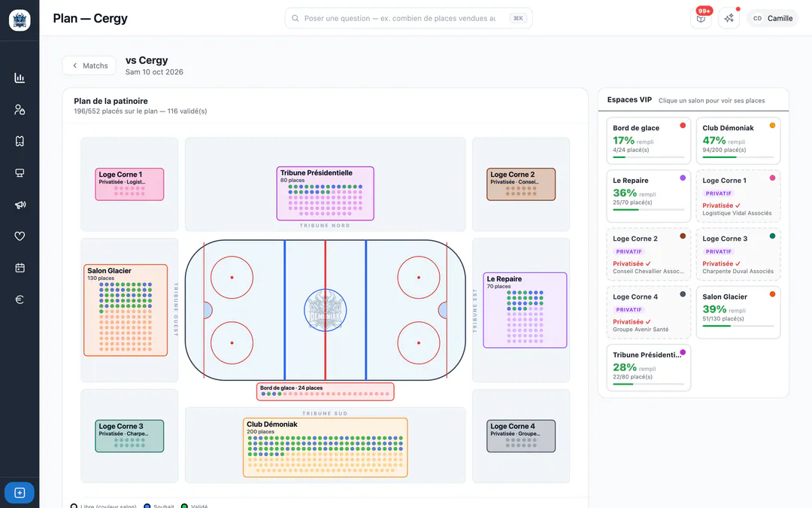Click the Démoniak club logo in the sidebar
This screenshot has width=812, height=508.
[20, 20]
